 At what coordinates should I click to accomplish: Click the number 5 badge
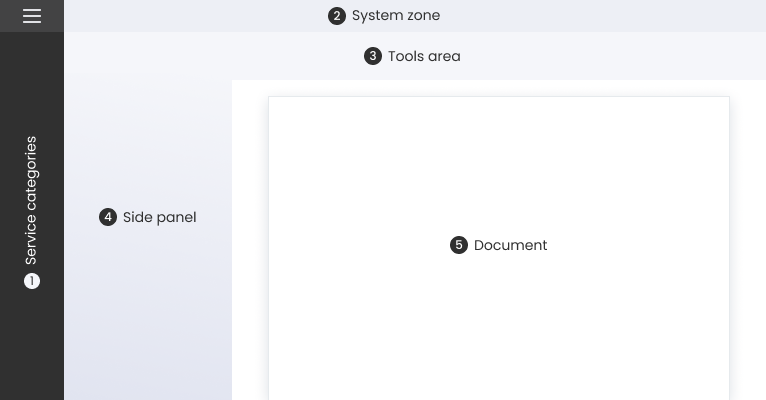coord(459,245)
